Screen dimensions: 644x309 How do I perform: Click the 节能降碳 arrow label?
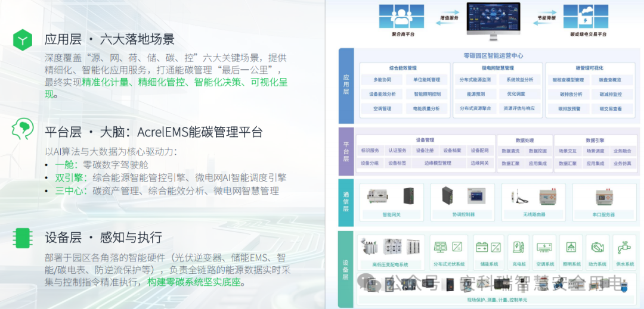(547, 18)
